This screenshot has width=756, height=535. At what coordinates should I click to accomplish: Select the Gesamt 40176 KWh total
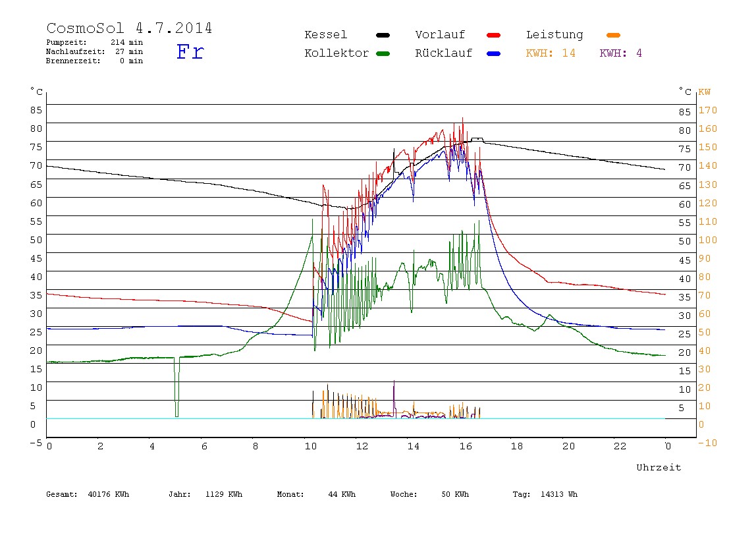point(88,494)
